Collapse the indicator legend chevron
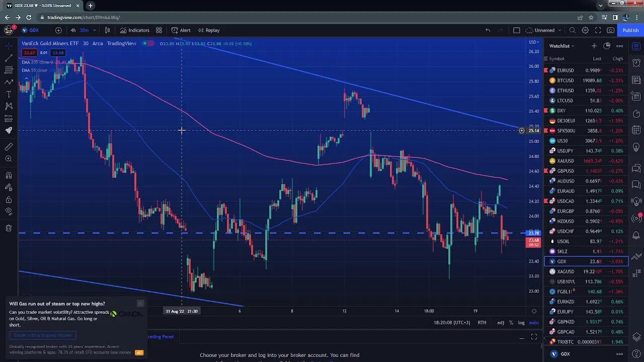 26,78
